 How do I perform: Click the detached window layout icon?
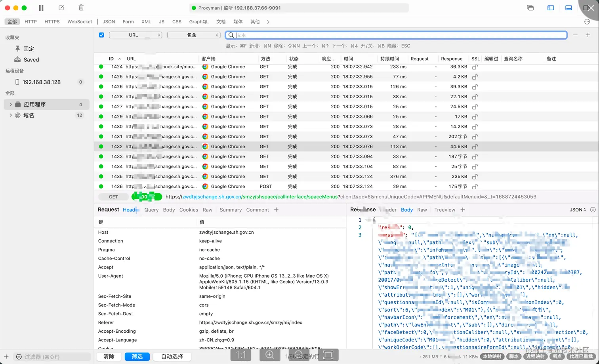click(x=530, y=8)
